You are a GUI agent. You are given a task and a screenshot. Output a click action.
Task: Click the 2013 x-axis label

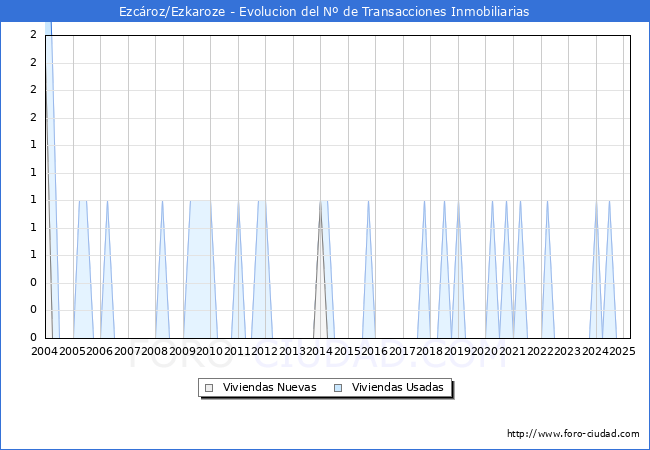tap(292, 351)
